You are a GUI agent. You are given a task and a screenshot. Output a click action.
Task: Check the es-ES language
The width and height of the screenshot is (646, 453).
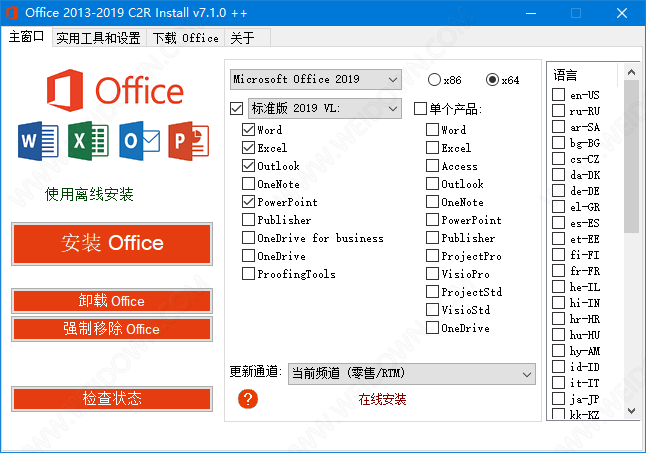tap(559, 223)
